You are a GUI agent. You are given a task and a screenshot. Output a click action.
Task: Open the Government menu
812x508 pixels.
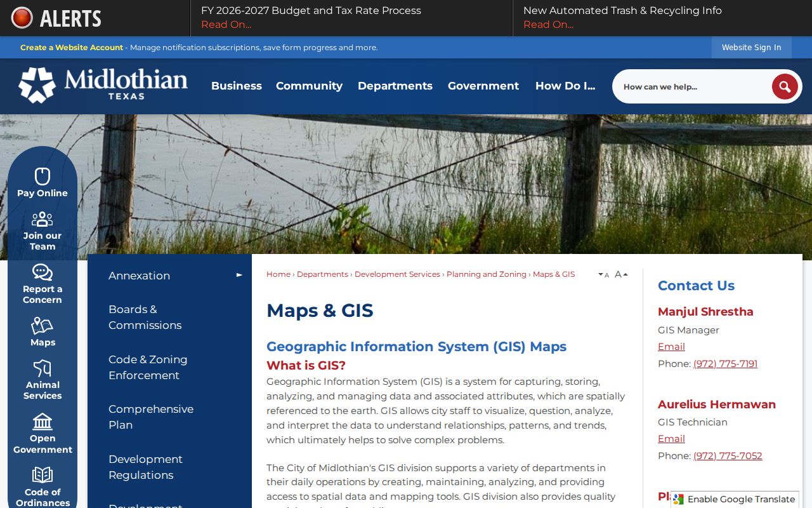483,86
